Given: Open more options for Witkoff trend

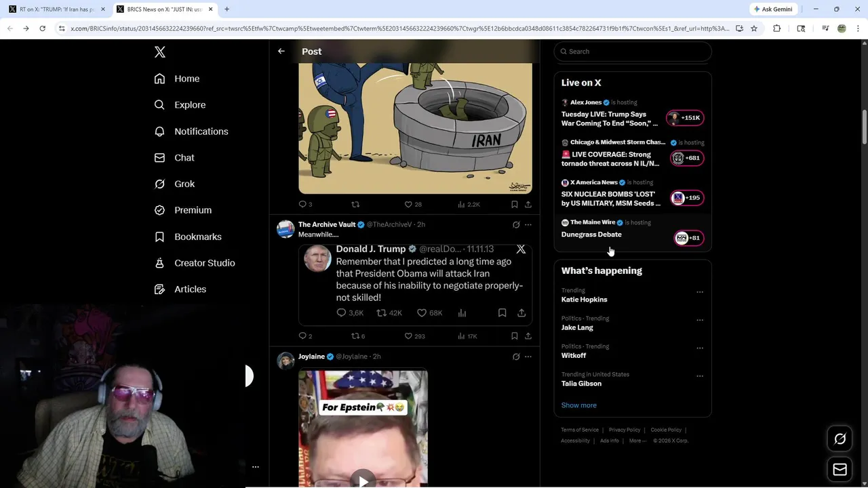Looking at the screenshot, I should click(x=700, y=348).
